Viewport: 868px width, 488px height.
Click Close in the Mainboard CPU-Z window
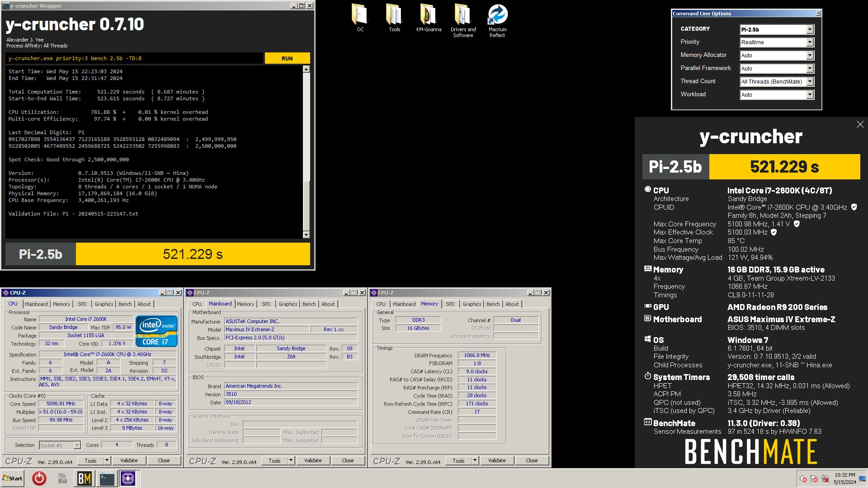[x=348, y=460]
